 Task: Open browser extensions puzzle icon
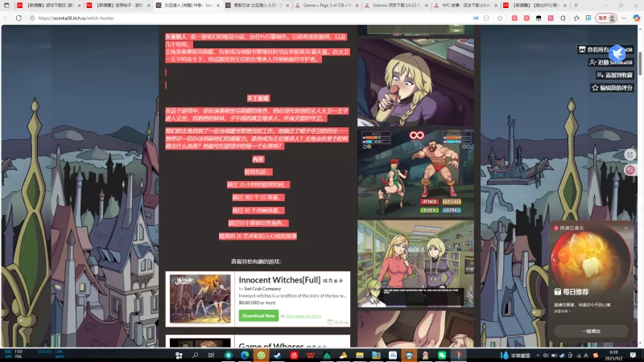(x=563, y=18)
